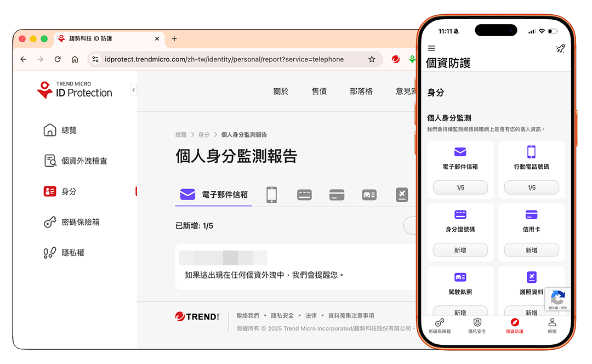Open the hamburger menu in the 個資防護 app
This screenshot has width=592, height=364.
point(431,48)
